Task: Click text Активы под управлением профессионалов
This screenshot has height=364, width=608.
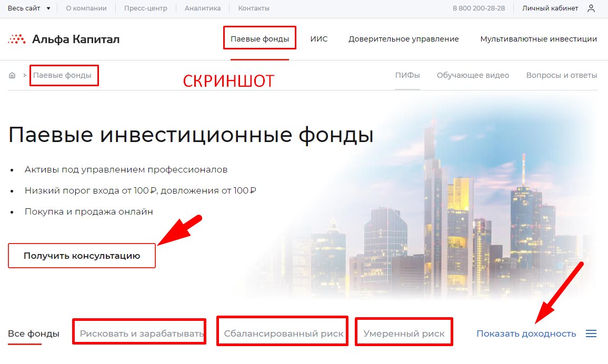Action: click(x=126, y=169)
